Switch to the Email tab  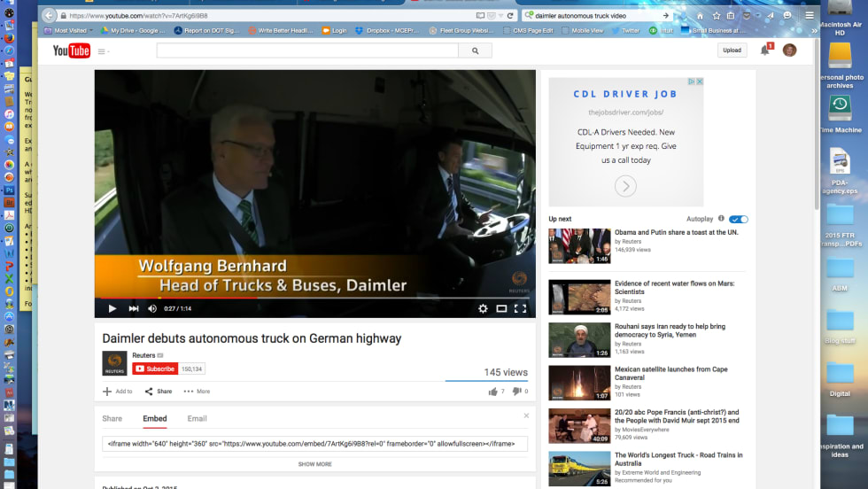pyautogui.click(x=197, y=418)
